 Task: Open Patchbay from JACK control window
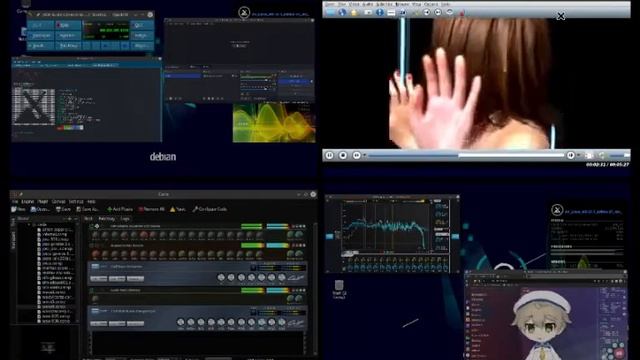(x=68, y=46)
